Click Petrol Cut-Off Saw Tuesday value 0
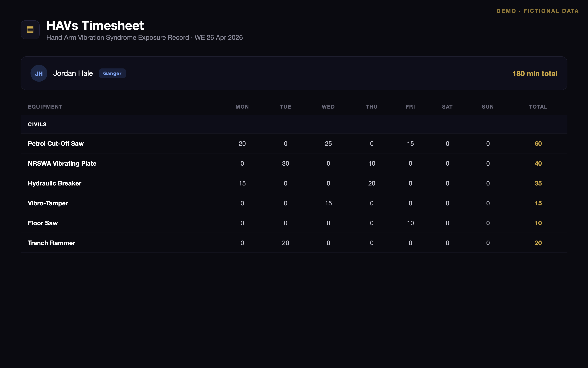 click(286, 144)
